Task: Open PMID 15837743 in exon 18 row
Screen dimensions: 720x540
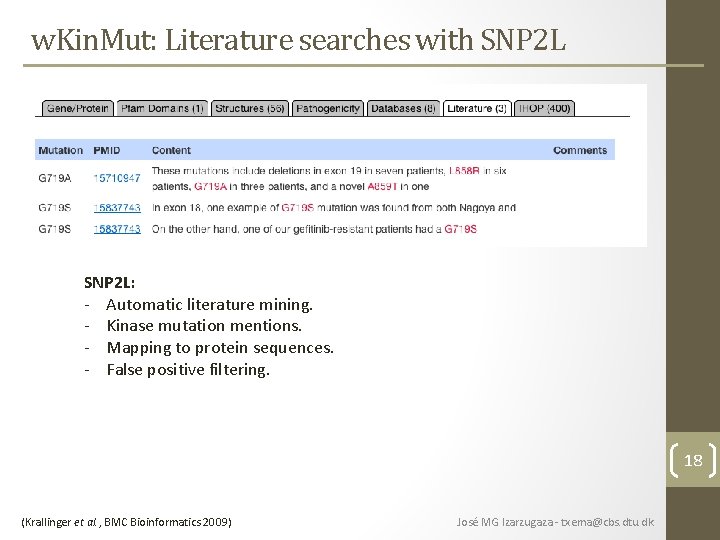Action: pyautogui.click(x=117, y=208)
